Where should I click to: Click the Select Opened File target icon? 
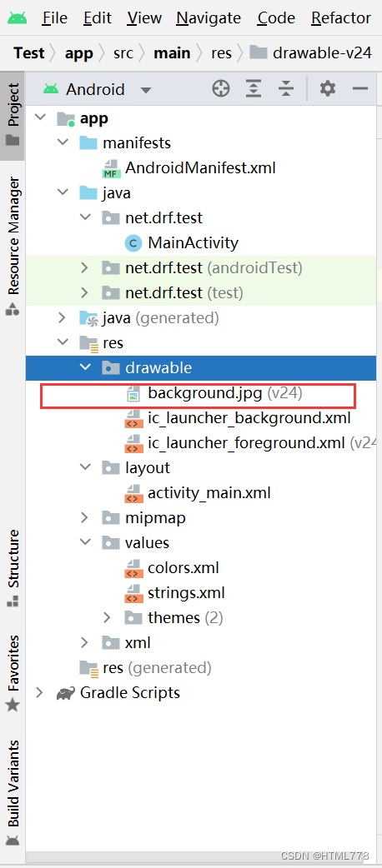tap(221, 88)
